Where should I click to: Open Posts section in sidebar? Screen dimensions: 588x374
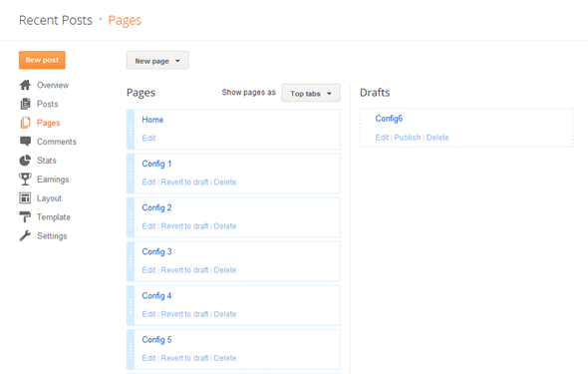[48, 104]
